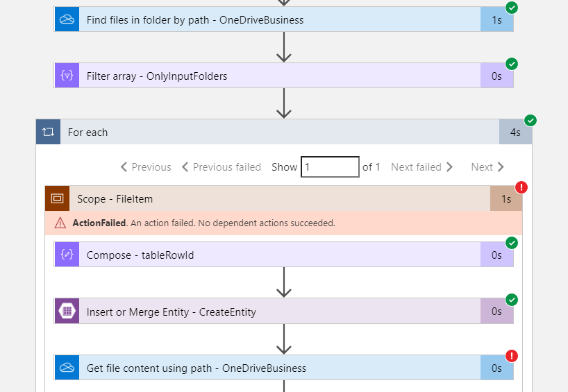Advance to the Next iteration
Screen dimensions: 568x392
487,167
